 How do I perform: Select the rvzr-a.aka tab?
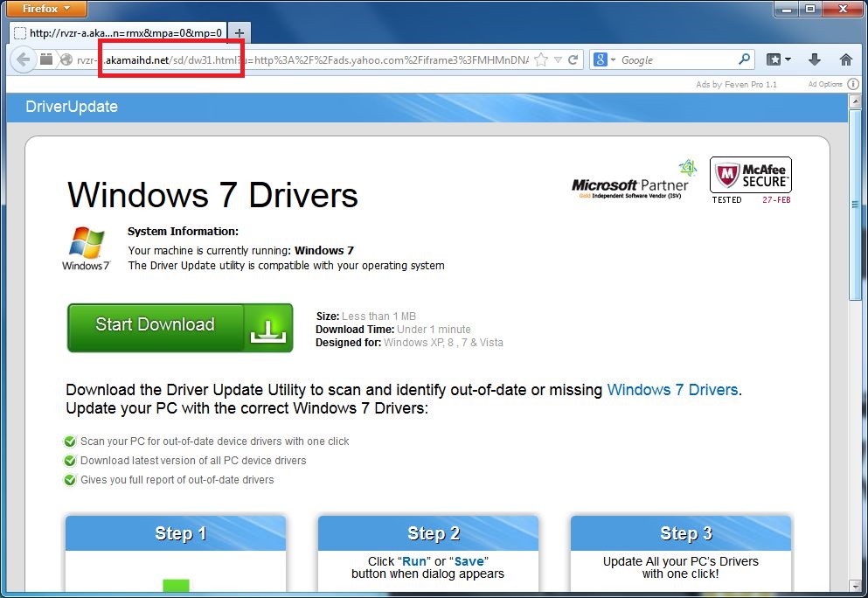(118, 33)
